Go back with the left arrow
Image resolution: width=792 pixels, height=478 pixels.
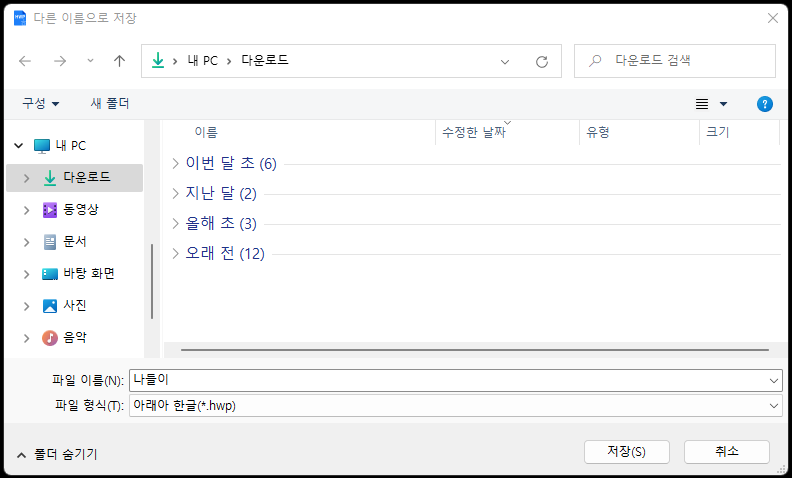(25, 61)
